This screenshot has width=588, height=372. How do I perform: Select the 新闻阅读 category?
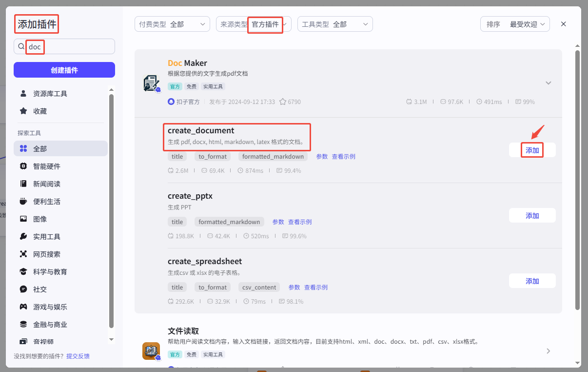(46, 184)
